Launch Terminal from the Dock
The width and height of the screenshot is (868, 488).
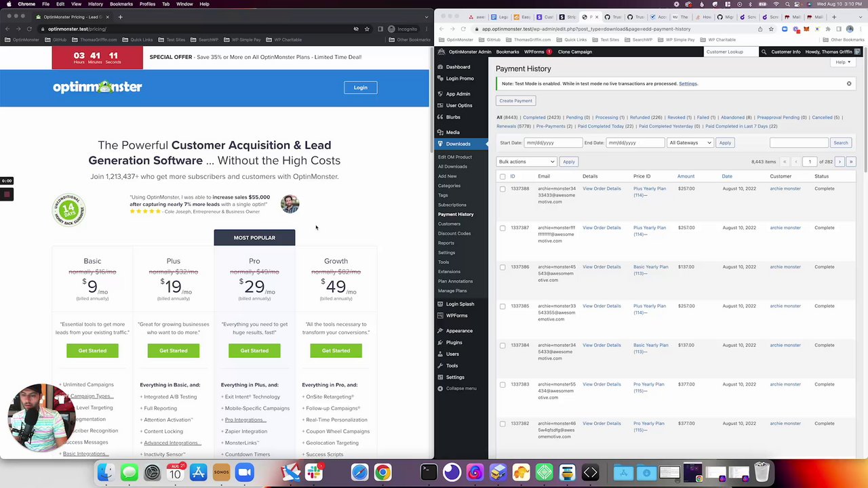[429, 472]
